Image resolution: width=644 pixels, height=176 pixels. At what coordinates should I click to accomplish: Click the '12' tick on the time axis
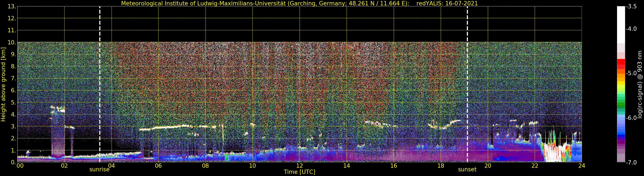(x=300, y=166)
